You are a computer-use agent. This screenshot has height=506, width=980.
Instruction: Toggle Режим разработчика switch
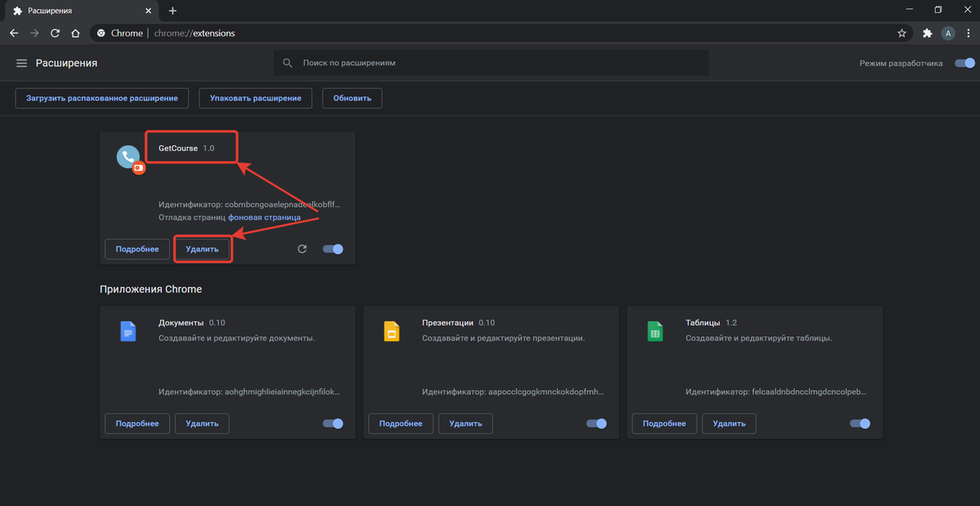pos(964,63)
